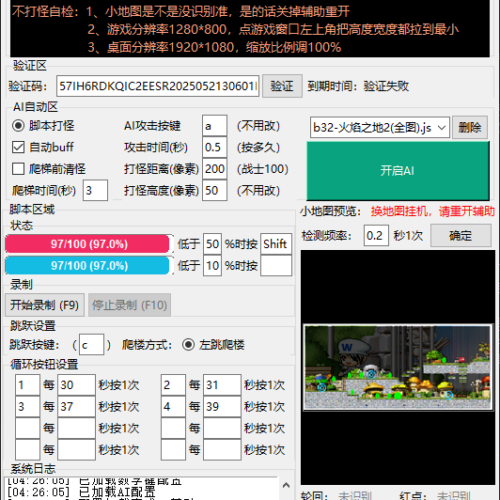Edit the Shift HP key field
500x500 pixels.
(x=276, y=244)
